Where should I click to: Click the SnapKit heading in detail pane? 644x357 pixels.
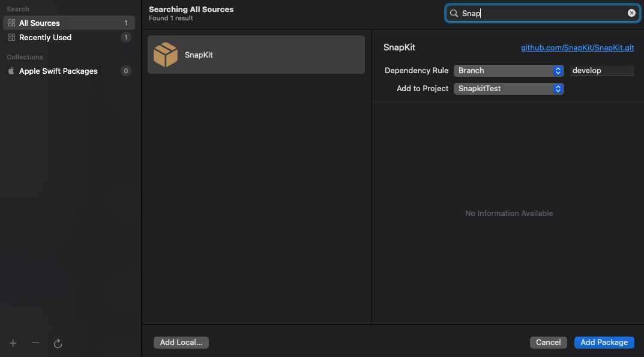tap(399, 47)
